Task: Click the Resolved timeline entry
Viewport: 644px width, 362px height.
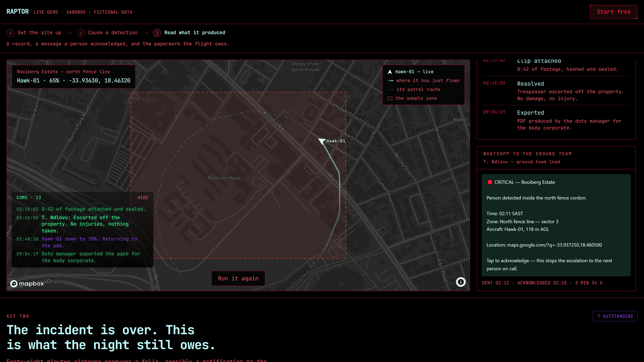Action: (556, 91)
